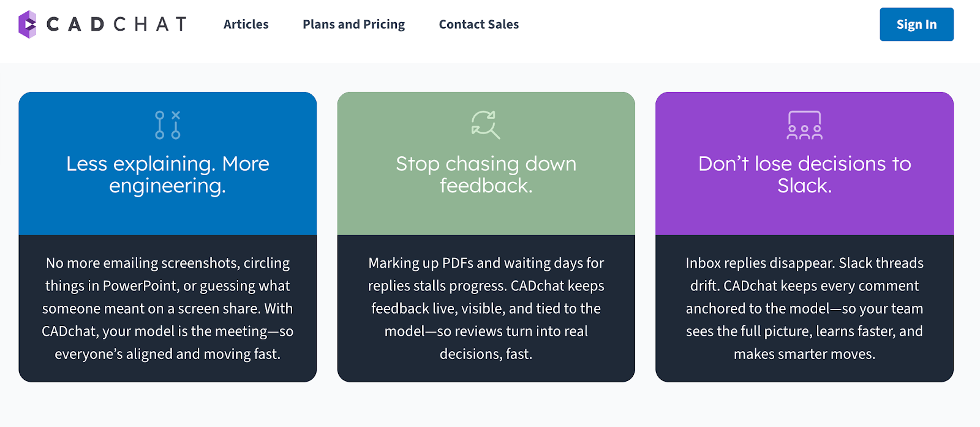Click the paragraph about marking up PDFs

pyautogui.click(x=486, y=308)
